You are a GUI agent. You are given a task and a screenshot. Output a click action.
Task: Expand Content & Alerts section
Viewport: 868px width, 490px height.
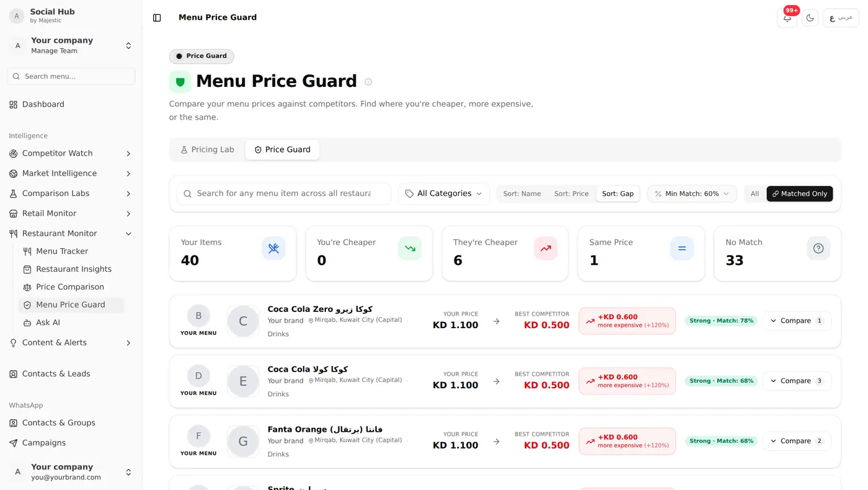tap(71, 342)
